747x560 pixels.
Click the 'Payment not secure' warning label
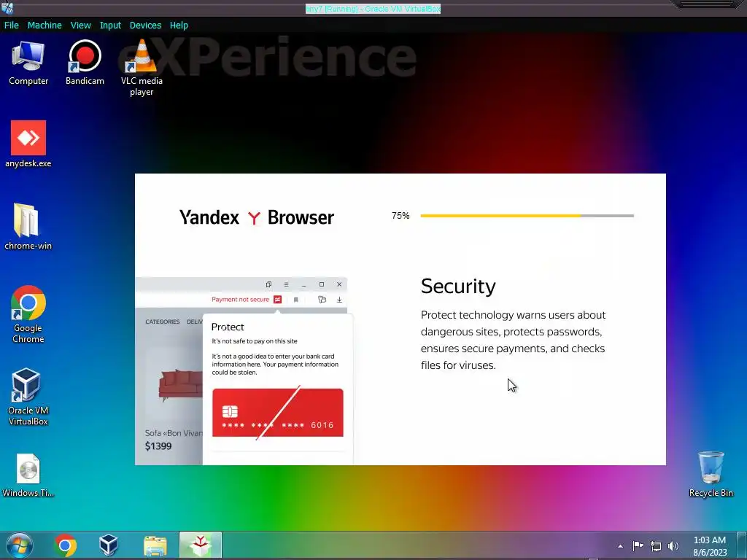click(240, 300)
